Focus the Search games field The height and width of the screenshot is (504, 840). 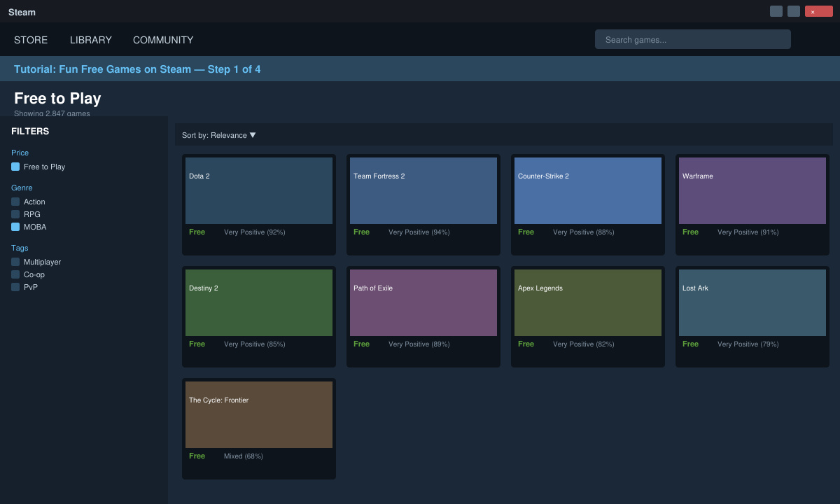(693, 39)
